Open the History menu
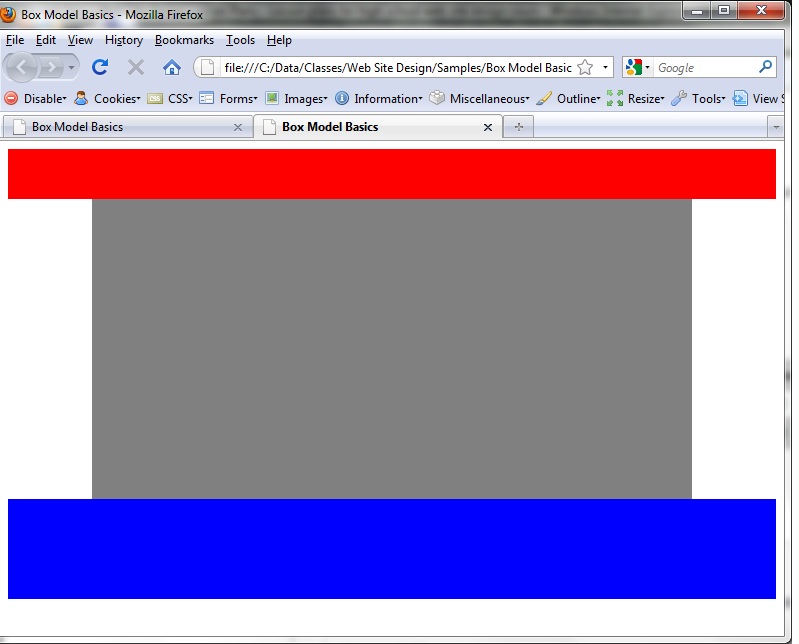This screenshot has width=799, height=644. point(124,40)
